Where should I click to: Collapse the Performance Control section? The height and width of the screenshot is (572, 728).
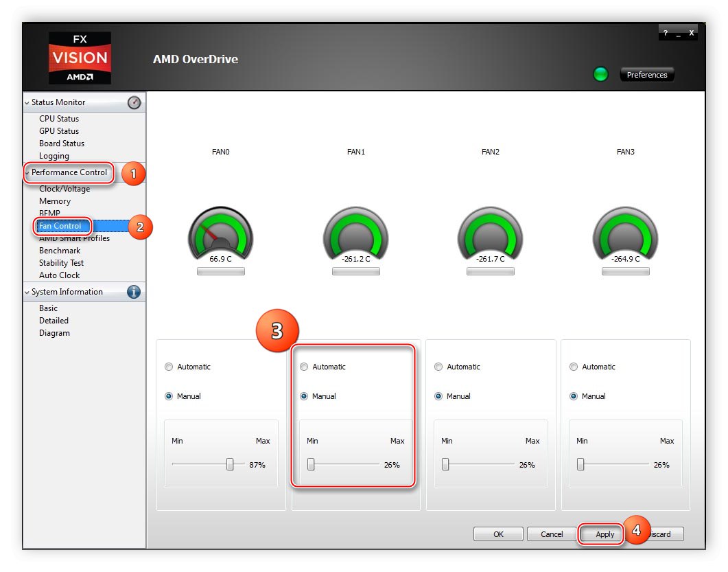tap(27, 173)
